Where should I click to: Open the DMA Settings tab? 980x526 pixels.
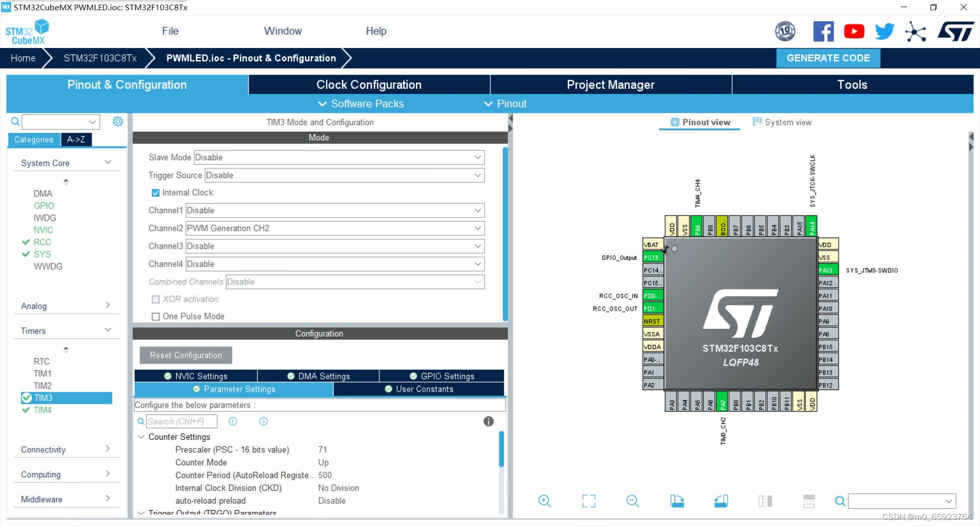point(318,376)
